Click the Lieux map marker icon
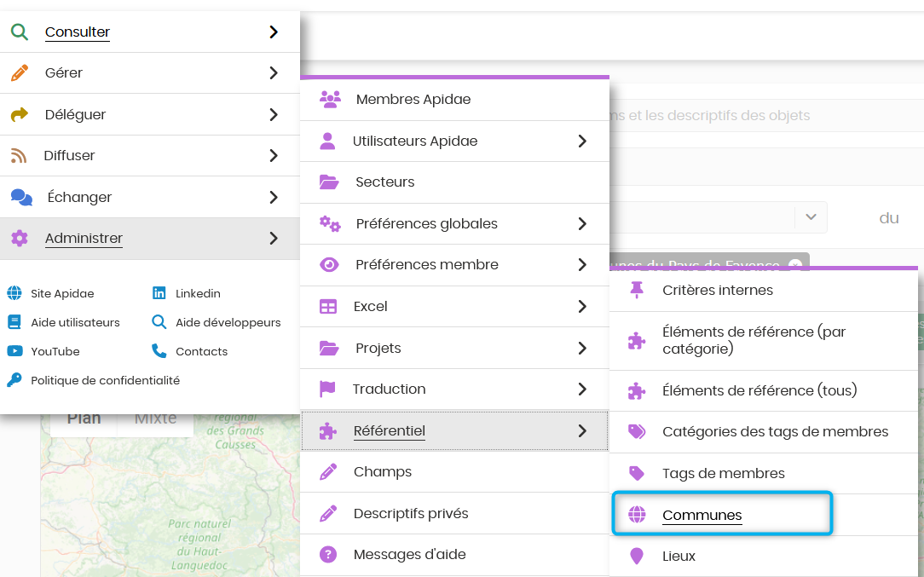924x577 pixels. tap(637, 557)
